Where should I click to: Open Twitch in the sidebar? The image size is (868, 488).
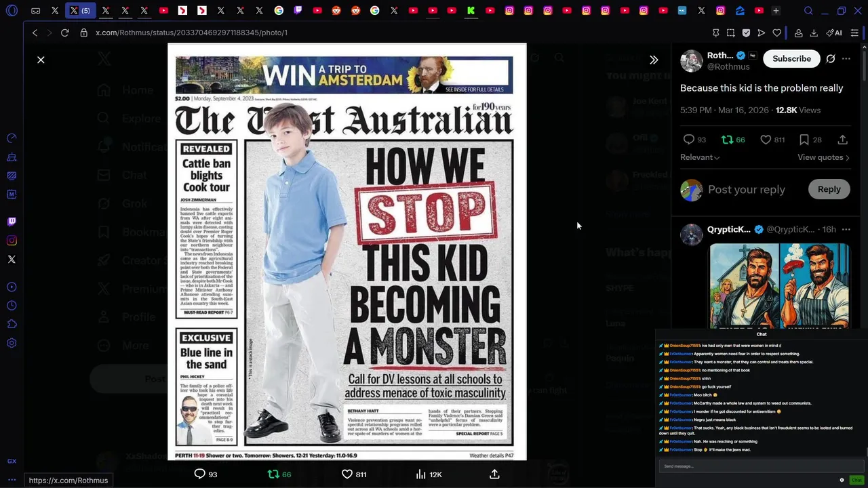click(12, 222)
